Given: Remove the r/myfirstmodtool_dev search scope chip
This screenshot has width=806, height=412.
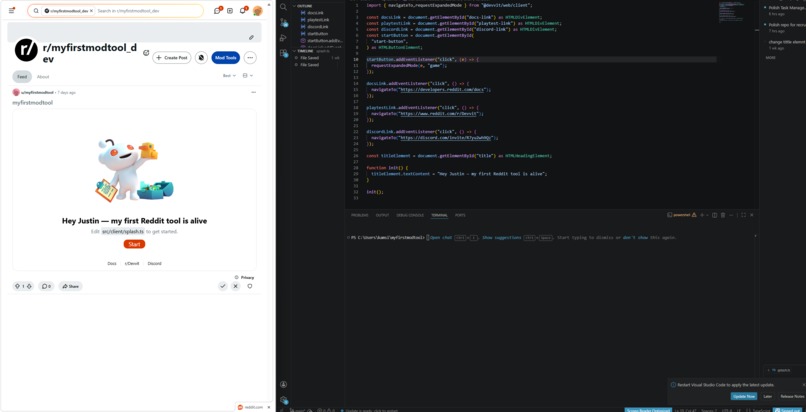Looking at the screenshot, I should pos(91,11).
